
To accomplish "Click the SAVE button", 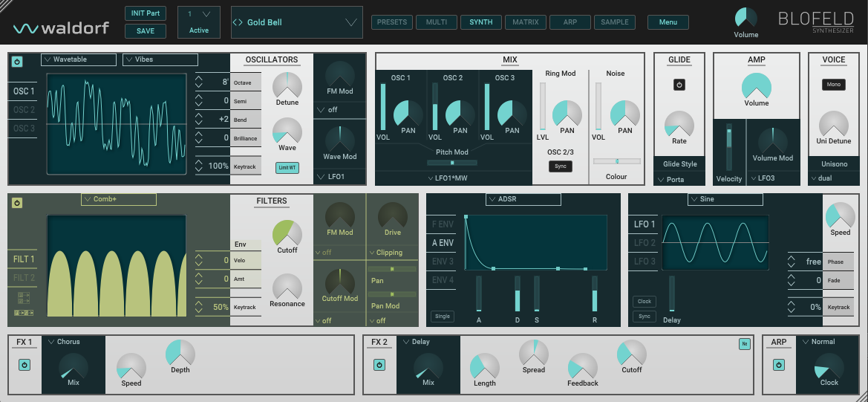I will pyautogui.click(x=146, y=31).
